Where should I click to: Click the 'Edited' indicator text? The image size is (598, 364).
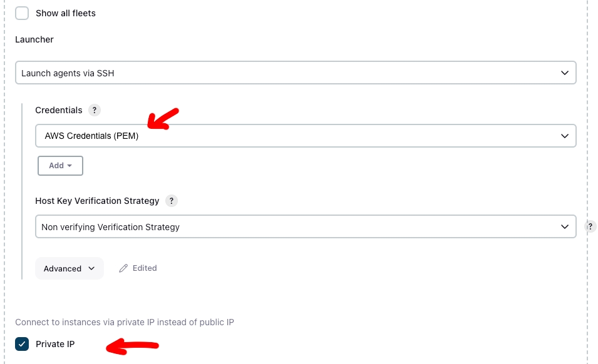145,268
